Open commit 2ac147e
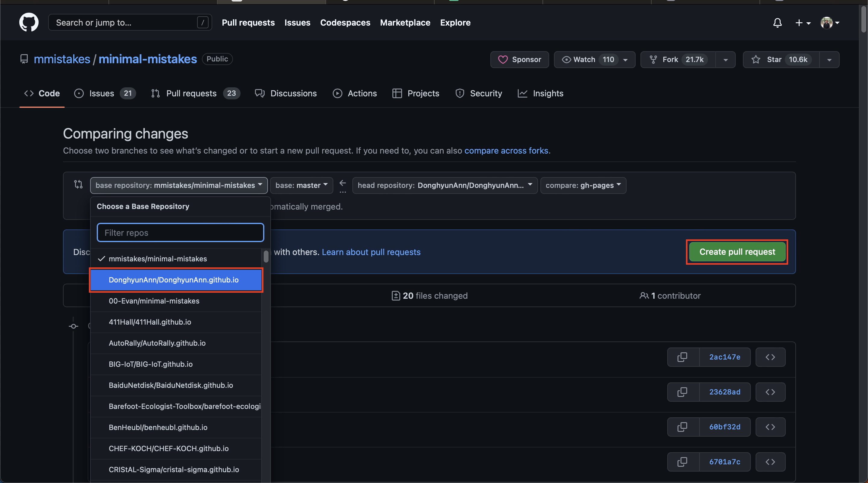The image size is (868, 483). (x=725, y=357)
